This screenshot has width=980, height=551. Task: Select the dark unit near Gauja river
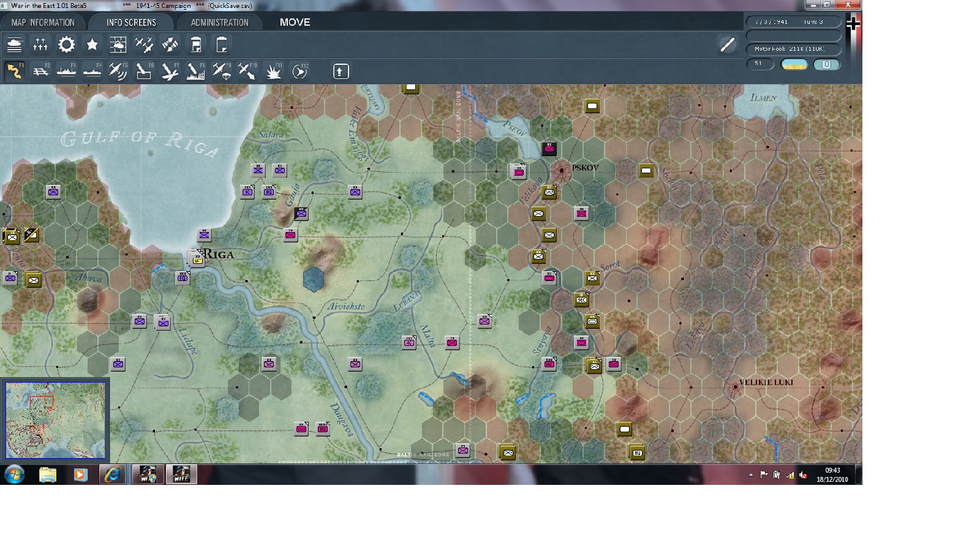[x=301, y=213]
